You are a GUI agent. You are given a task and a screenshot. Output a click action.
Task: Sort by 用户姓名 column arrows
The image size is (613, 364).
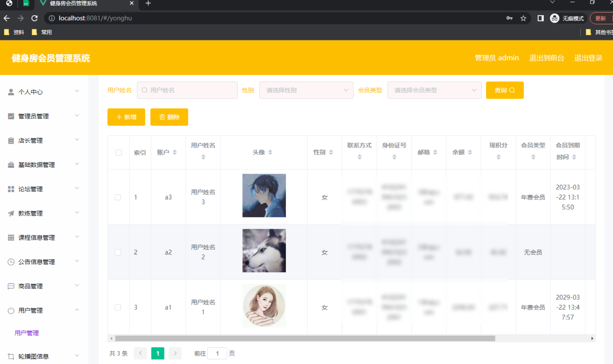[x=203, y=157]
